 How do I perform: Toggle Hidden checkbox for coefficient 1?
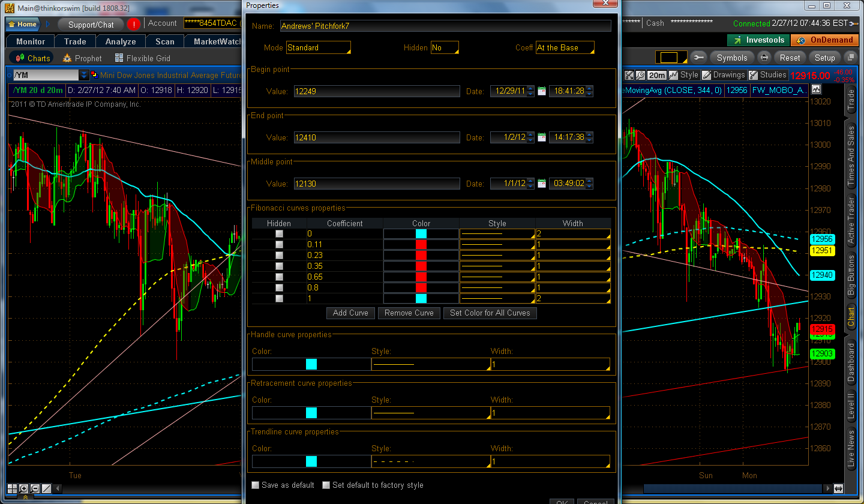[279, 298]
